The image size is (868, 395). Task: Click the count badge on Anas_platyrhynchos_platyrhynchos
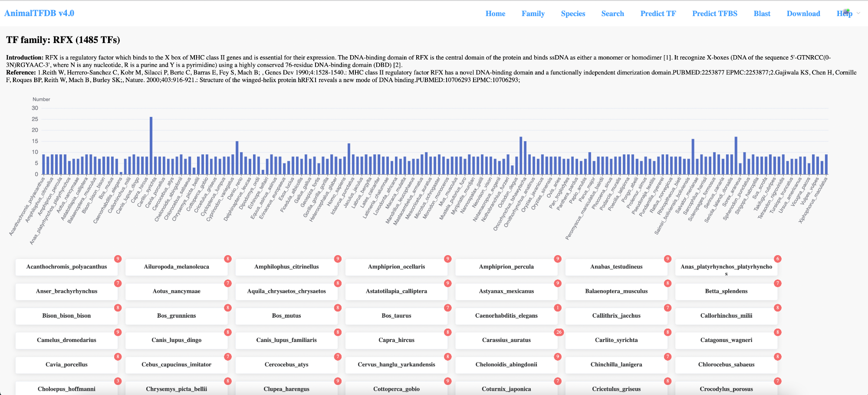(x=778, y=259)
